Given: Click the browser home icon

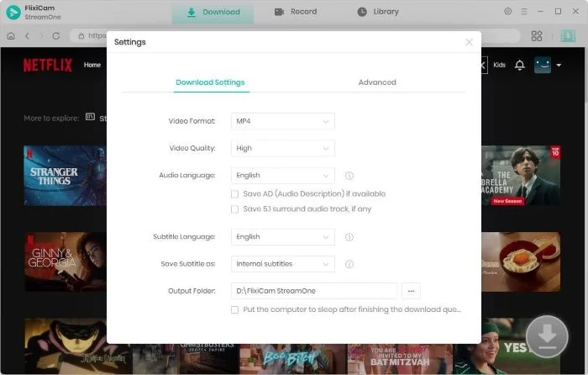Looking at the screenshot, I should pos(11,36).
